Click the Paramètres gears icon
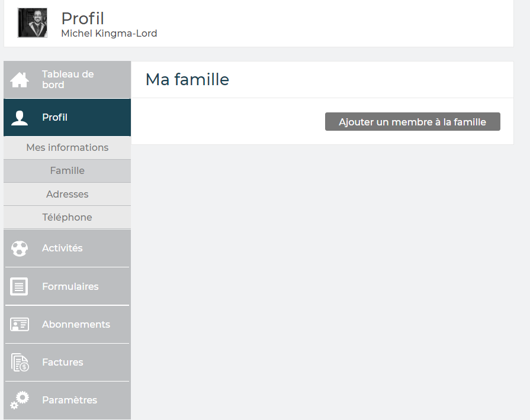The width and height of the screenshot is (530, 420). [20, 400]
